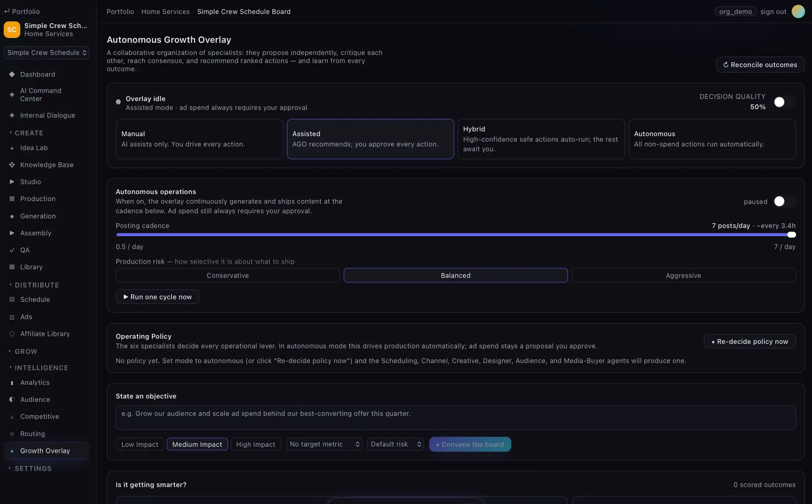Select the Medium Impact option
812x504 pixels.
(197, 444)
